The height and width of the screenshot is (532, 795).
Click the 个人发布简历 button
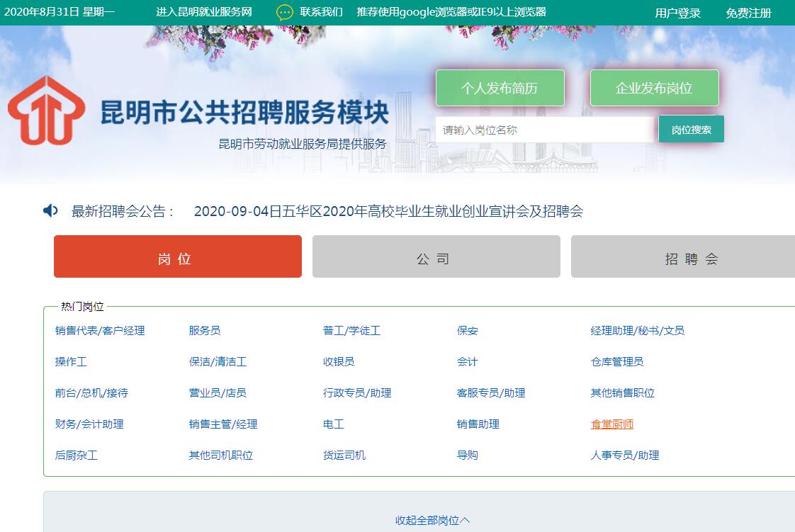pos(500,88)
